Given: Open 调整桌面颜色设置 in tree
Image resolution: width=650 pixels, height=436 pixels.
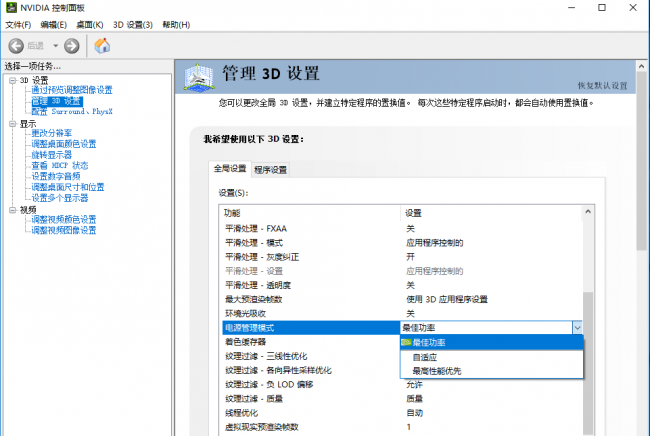Looking at the screenshot, I should click(63, 144).
